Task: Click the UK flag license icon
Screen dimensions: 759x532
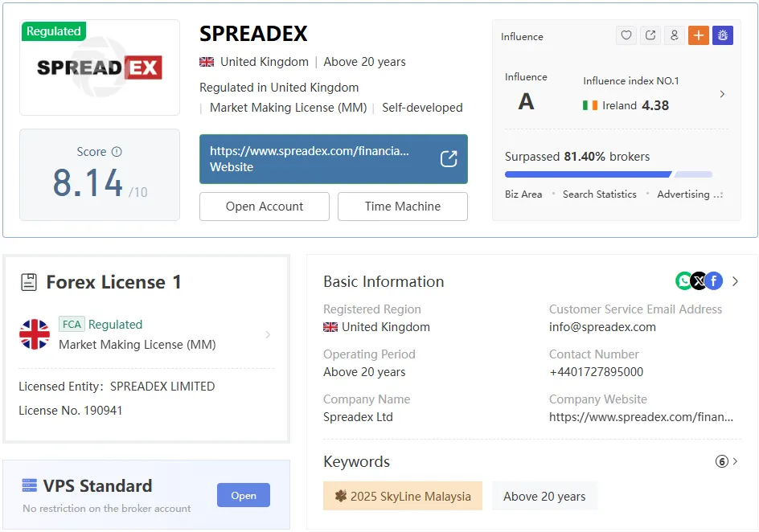Action: pos(35,334)
